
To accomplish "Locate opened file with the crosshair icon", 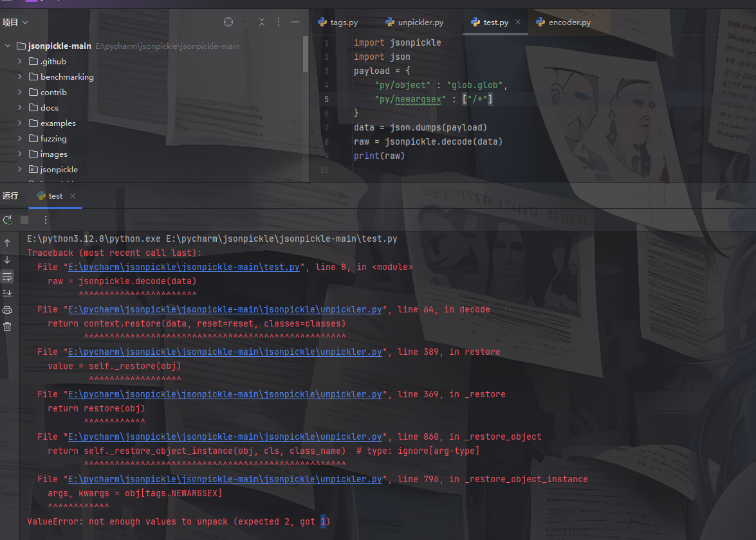I will click(228, 22).
